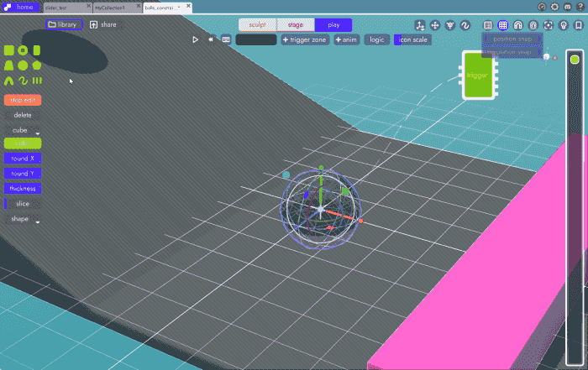Viewport: 588px width, 370px height.
Task: Expand the cube shape dropdown
Action: click(24, 131)
